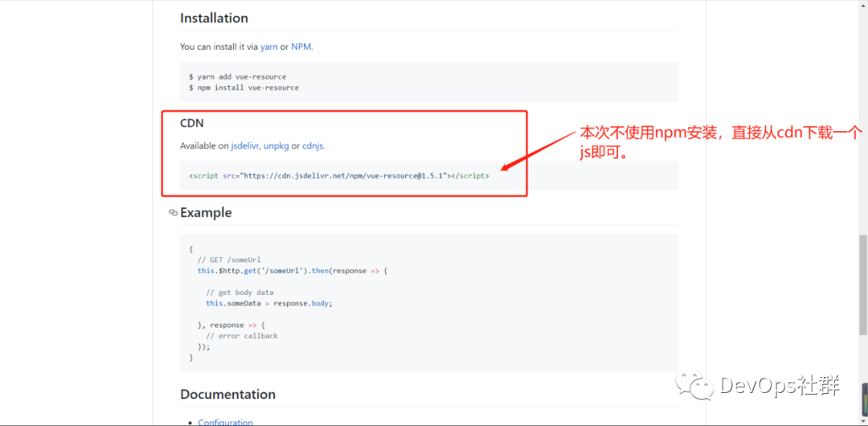Open the NPM link
Screen dimensions: 868x426
coord(301,47)
